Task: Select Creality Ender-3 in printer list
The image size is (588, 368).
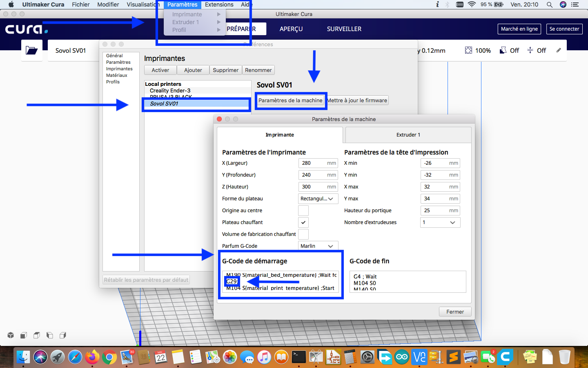Action: point(198,91)
